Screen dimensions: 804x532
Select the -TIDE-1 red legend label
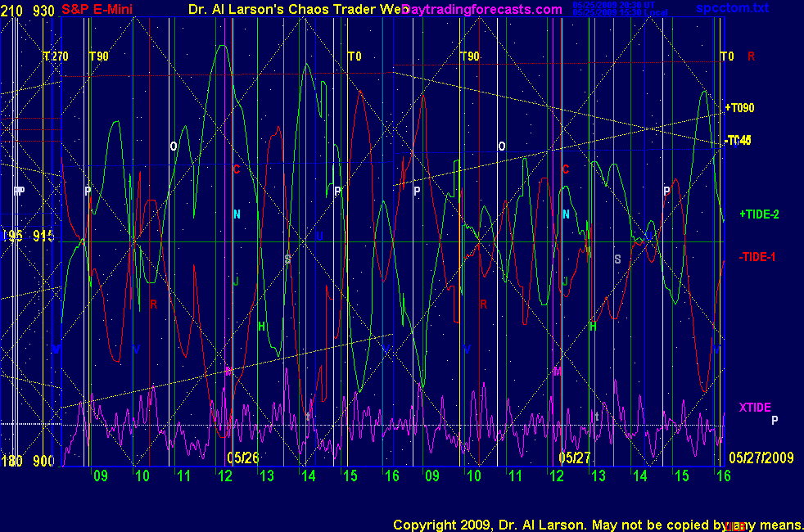click(x=757, y=257)
